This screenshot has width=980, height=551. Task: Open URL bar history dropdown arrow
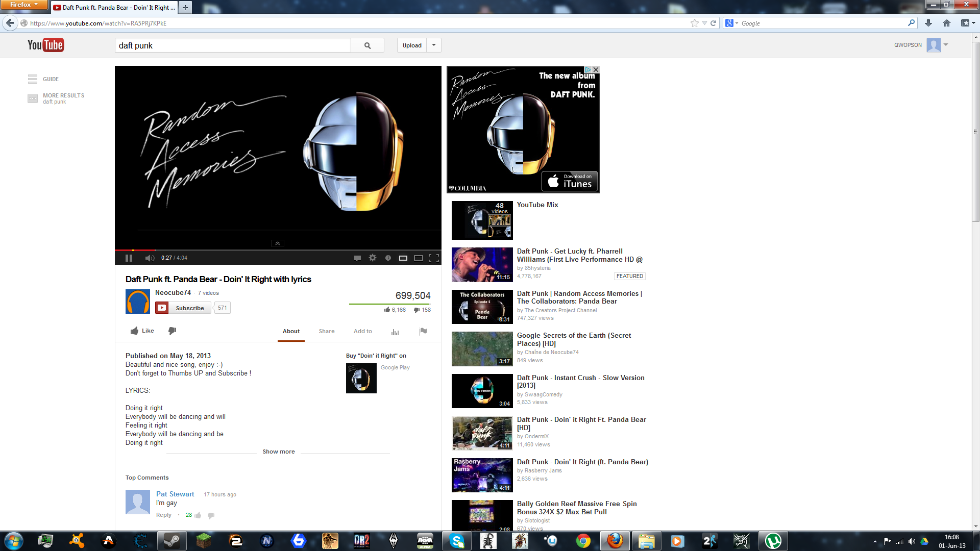click(x=705, y=23)
